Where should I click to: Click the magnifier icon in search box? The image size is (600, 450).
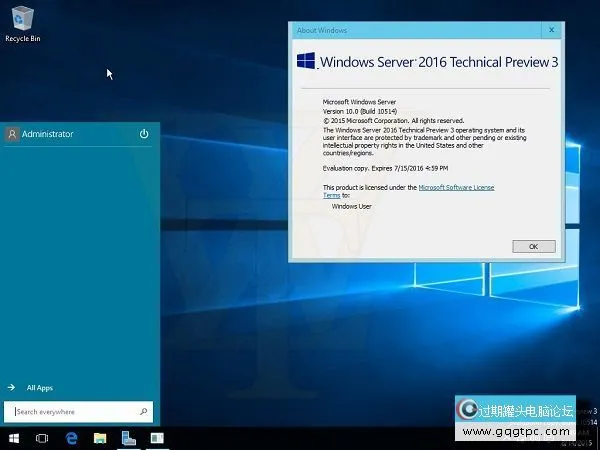click(144, 411)
